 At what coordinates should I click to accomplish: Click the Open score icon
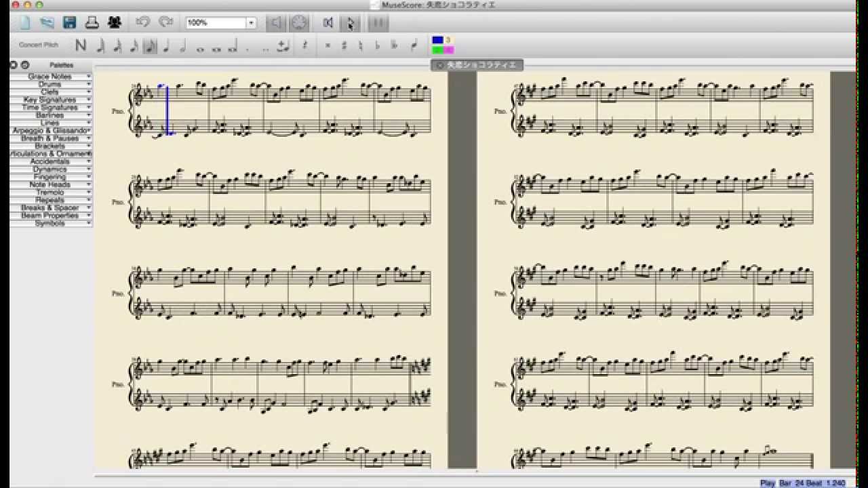(x=47, y=23)
